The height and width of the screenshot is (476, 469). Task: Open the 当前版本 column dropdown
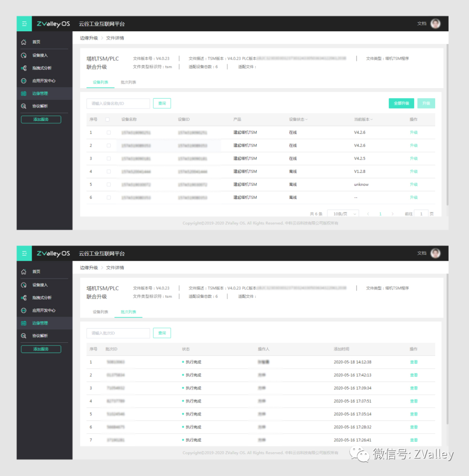point(371,119)
